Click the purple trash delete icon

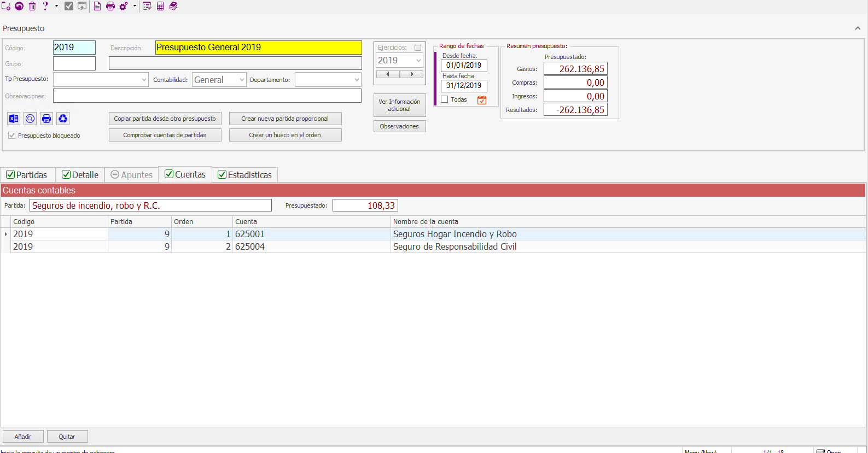32,6
